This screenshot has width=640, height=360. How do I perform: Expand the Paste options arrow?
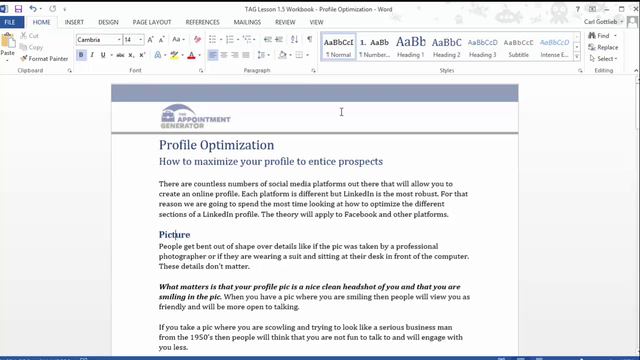tap(7, 60)
